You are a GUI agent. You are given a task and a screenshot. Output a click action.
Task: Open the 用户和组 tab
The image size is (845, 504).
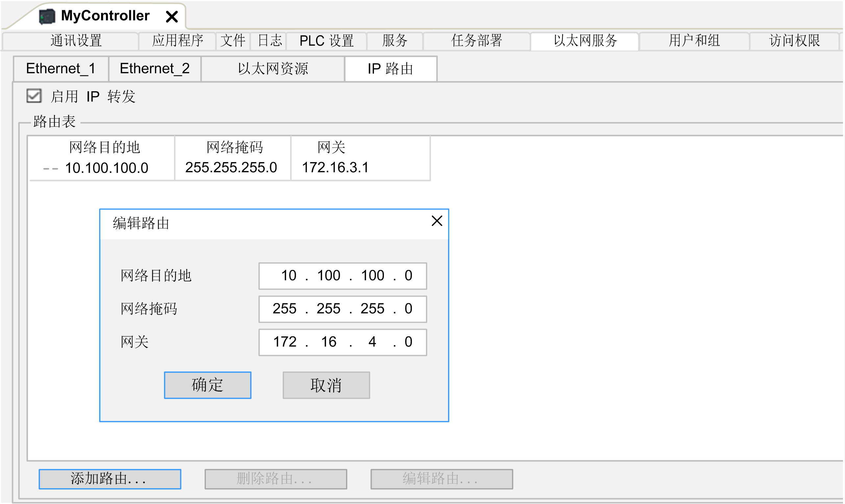(694, 41)
